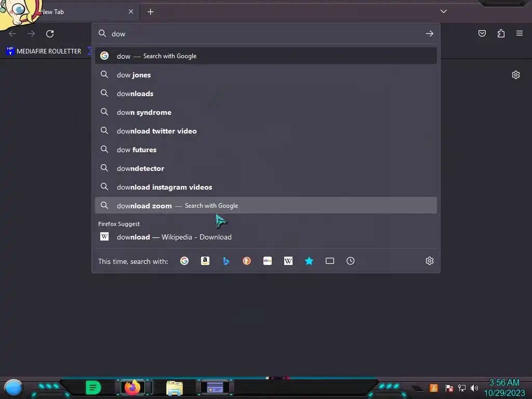The image size is (532, 399).
Task: Choose the 'dow futures' suggestion
Action: 266,149
